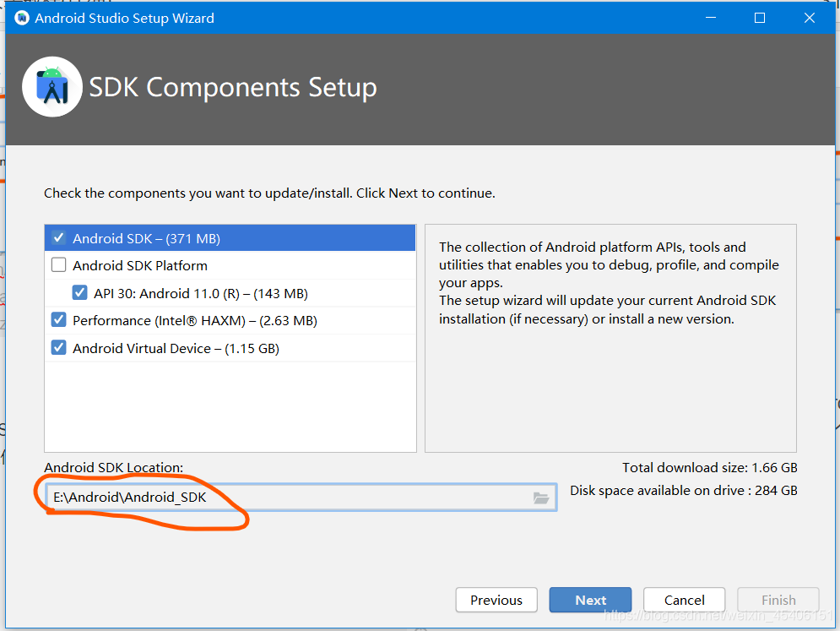The image size is (840, 631).
Task: Select the 'Android SDK Platform' row text
Action: tap(140, 266)
